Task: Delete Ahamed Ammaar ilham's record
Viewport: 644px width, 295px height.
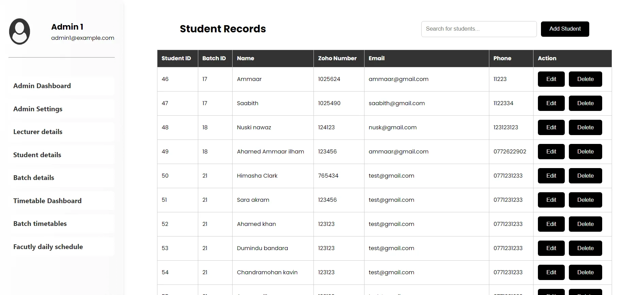Action: [x=585, y=151]
